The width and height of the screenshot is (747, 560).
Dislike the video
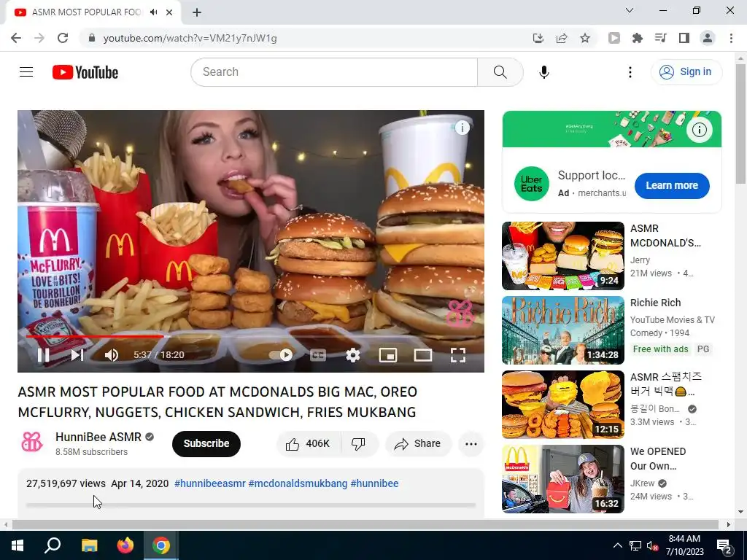click(x=359, y=444)
